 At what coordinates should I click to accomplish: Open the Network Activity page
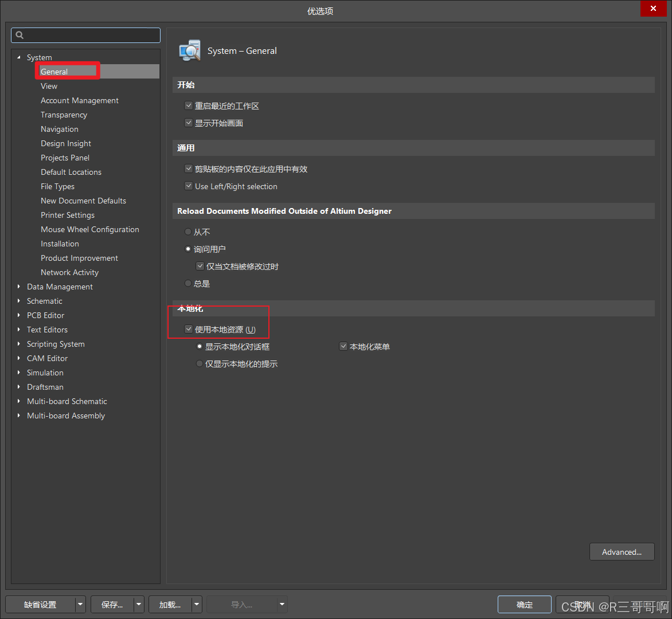(x=69, y=272)
